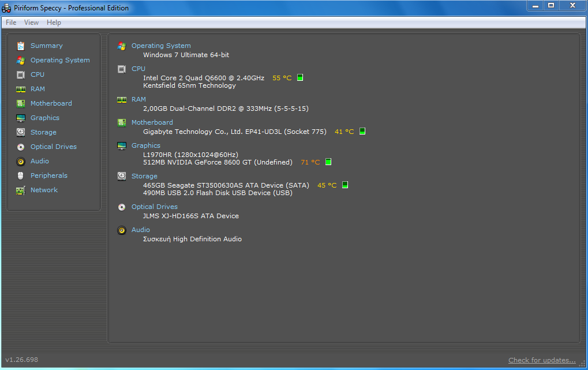
Task: Go to the RAM section in sidebar
Action: click(x=38, y=89)
